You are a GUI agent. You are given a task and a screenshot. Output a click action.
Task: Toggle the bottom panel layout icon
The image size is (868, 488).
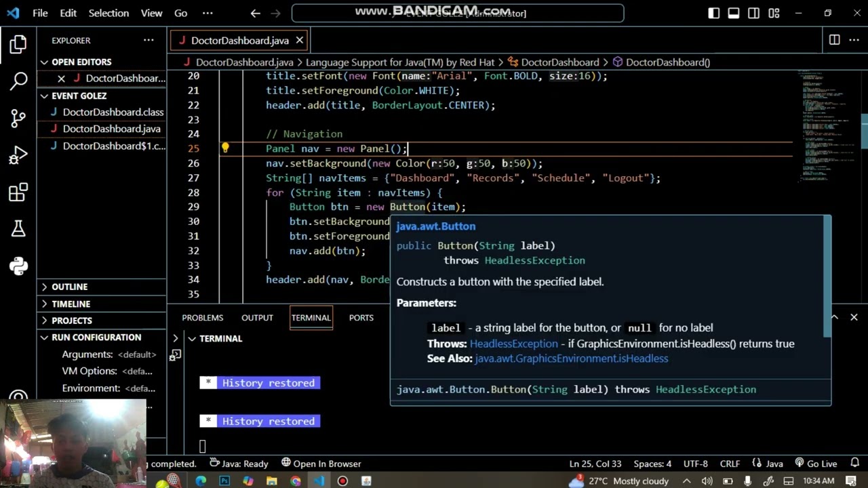734,13
